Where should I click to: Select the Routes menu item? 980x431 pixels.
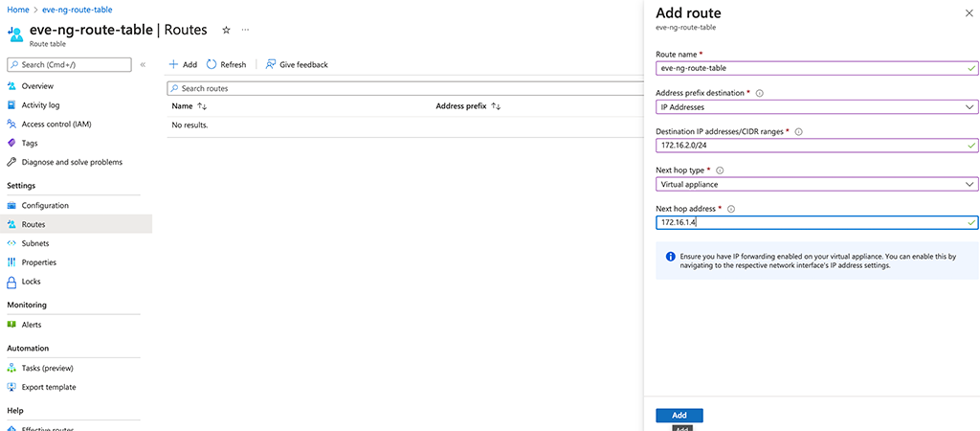(76, 224)
